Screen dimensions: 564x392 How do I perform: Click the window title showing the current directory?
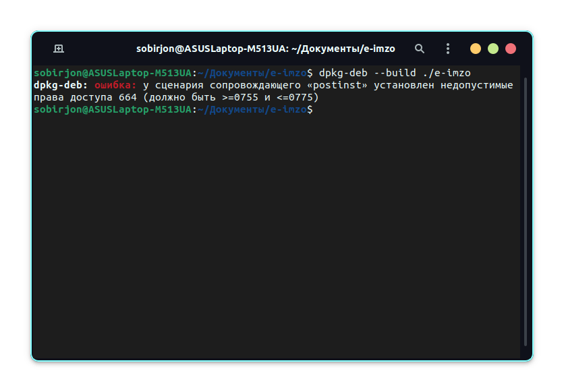[x=266, y=48]
